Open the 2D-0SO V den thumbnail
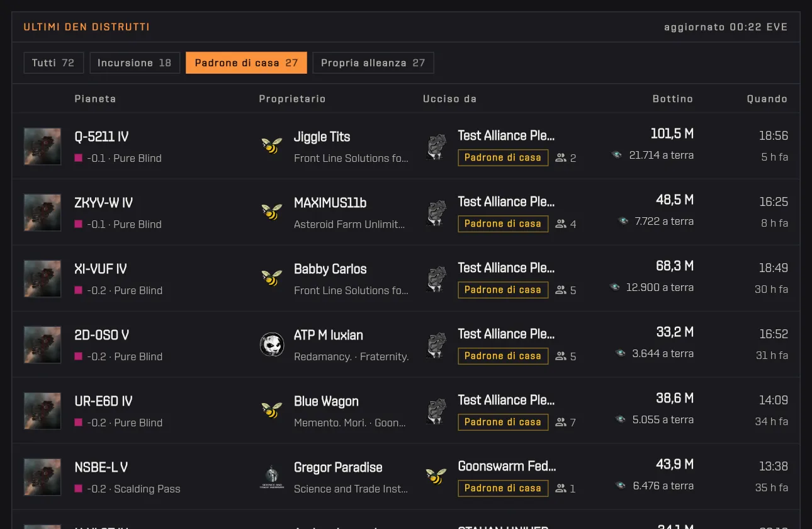The width and height of the screenshot is (812, 529). (42, 344)
